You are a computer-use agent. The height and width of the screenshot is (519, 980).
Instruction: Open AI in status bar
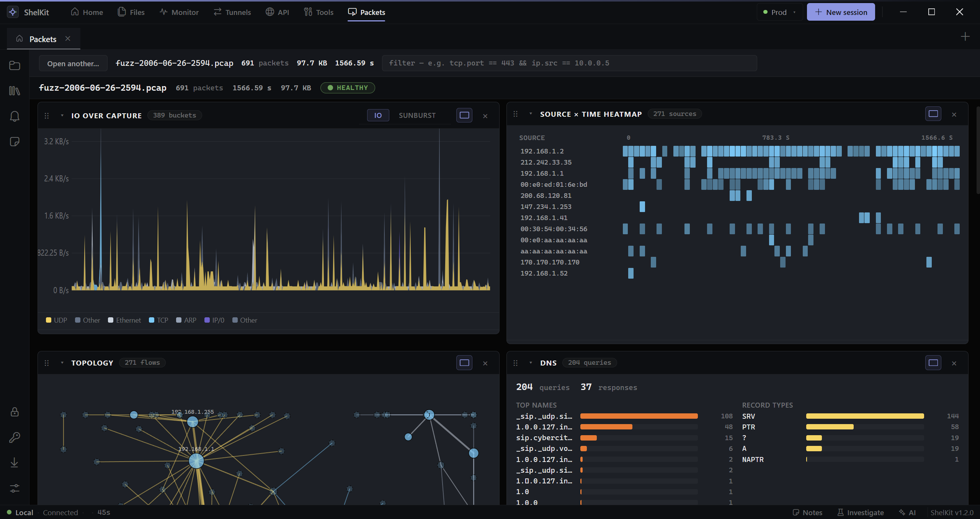(x=908, y=512)
